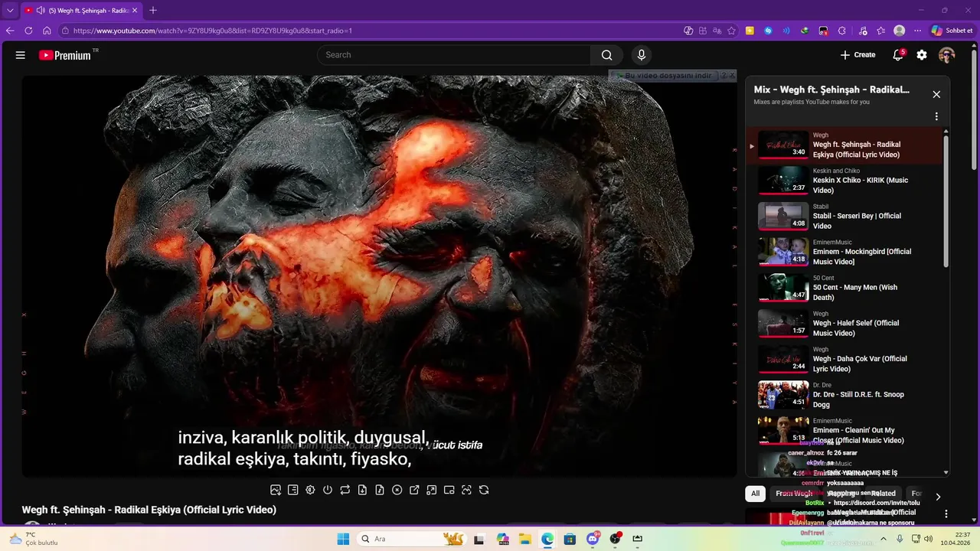
Task: Start voice search with microphone
Action: click(642, 55)
